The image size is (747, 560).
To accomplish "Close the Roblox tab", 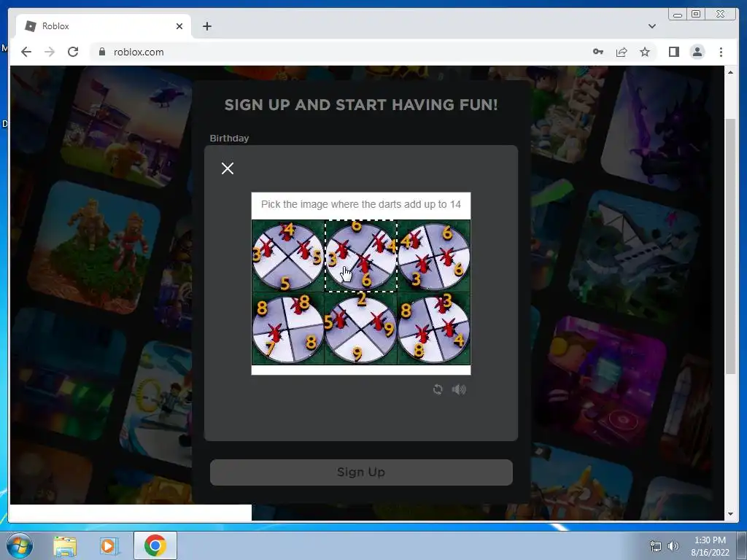I will coord(179,26).
